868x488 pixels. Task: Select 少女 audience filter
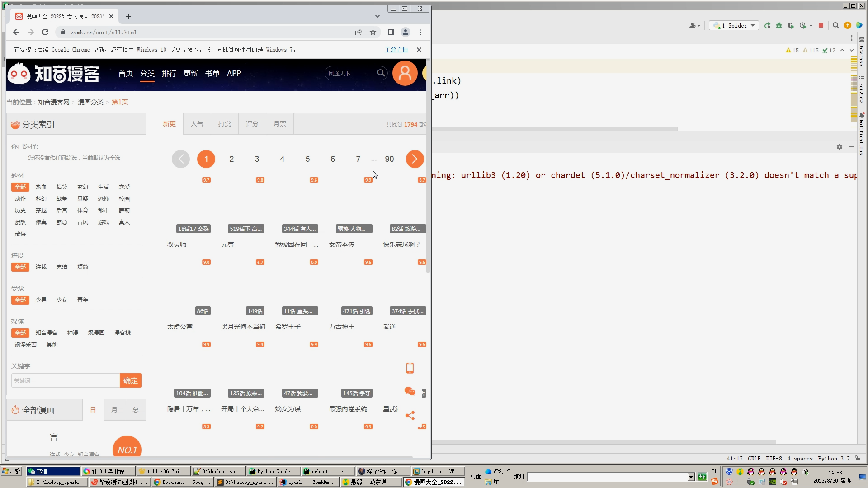(62, 300)
